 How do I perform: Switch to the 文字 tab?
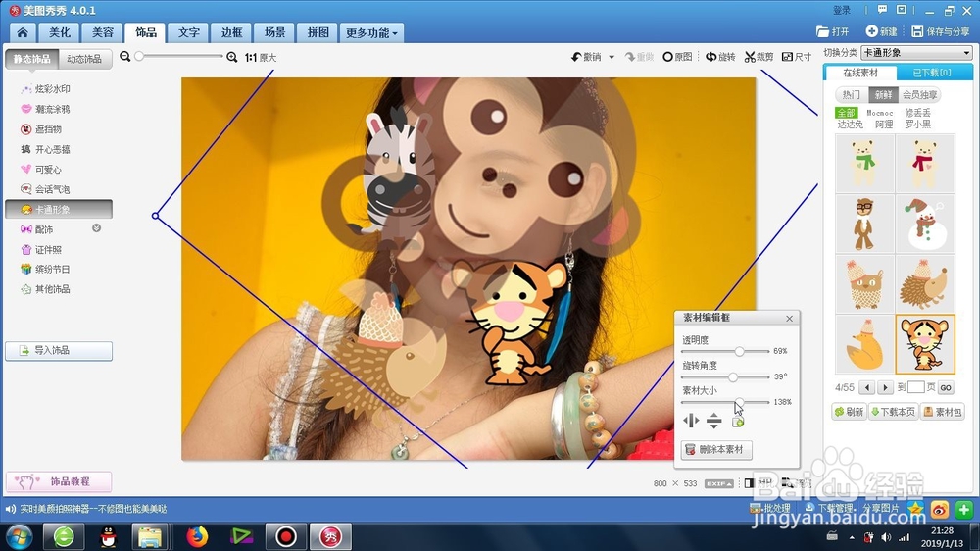click(x=189, y=32)
